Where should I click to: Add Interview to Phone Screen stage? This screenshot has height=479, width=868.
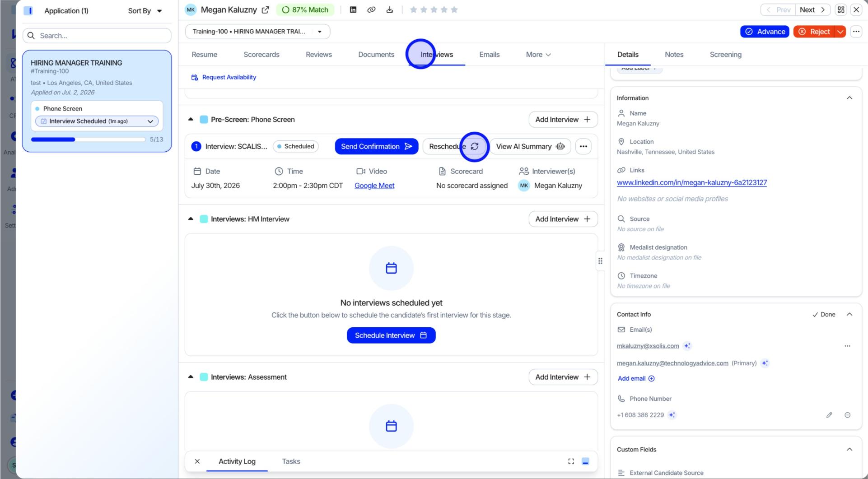(x=563, y=120)
